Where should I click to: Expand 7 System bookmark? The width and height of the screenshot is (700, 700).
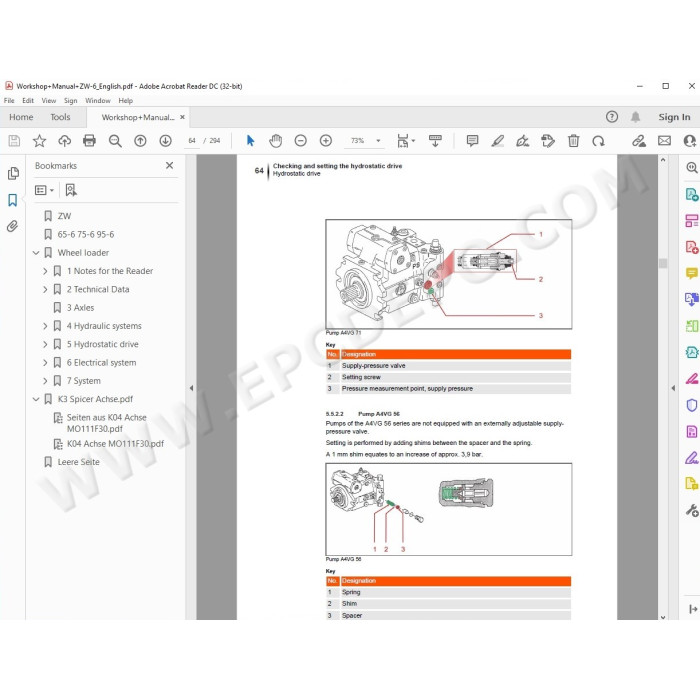pos(45,381)
